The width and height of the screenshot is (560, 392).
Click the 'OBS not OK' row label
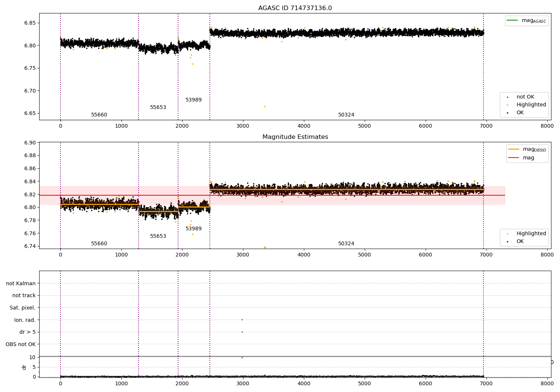click(x=21, y=344)
